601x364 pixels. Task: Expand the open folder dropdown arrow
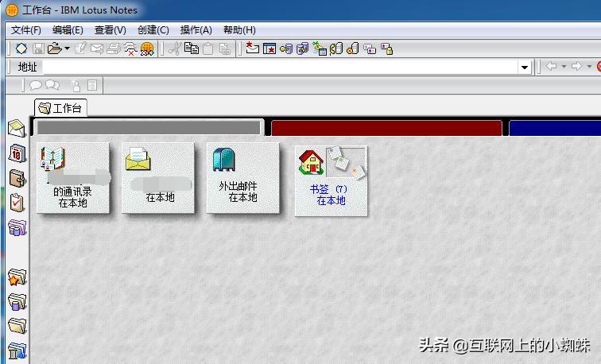[67, 48]
